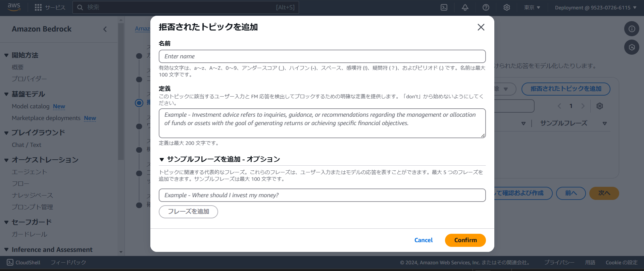Open エージェント in sidebar
This screenshot has width=644, height=271.
tap(29, 172)
